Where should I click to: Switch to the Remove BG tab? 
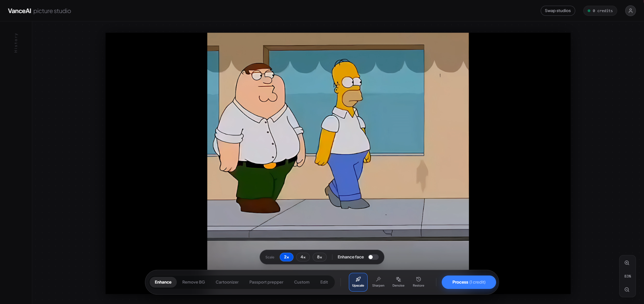pos(194,282)
